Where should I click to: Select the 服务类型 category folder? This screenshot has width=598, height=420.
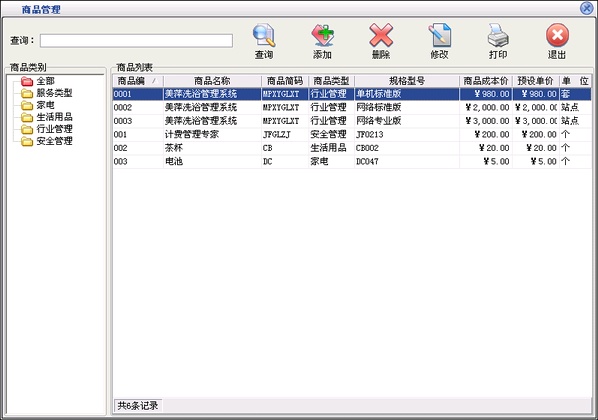tap(27, 93)
